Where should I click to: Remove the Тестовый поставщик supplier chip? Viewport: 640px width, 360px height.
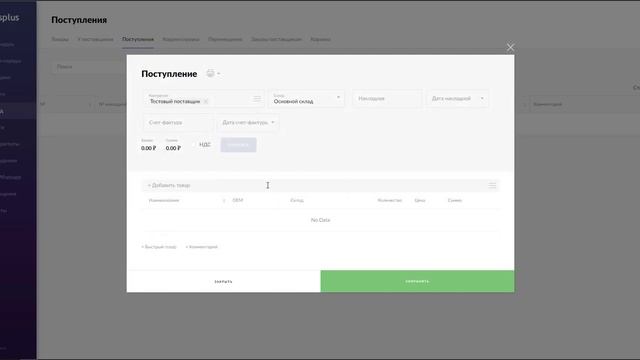pos(206,101)
